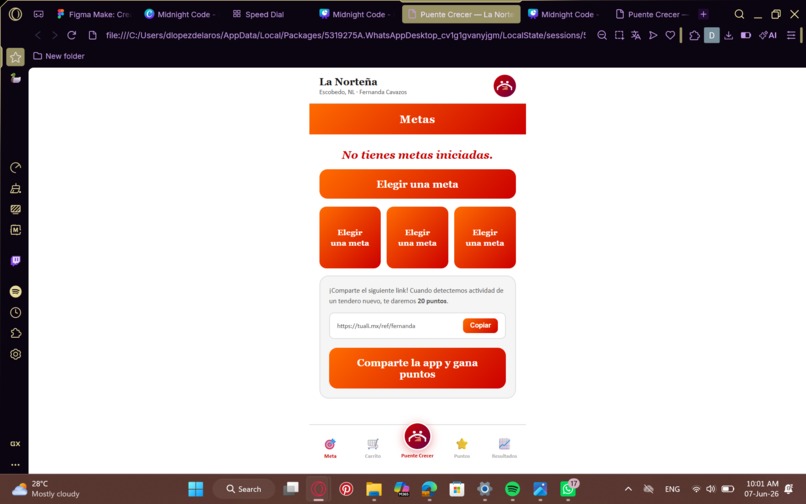This screenshot has height=504, width=806.
Task: Click the M icon in sidebar
Action: point(15,230)
